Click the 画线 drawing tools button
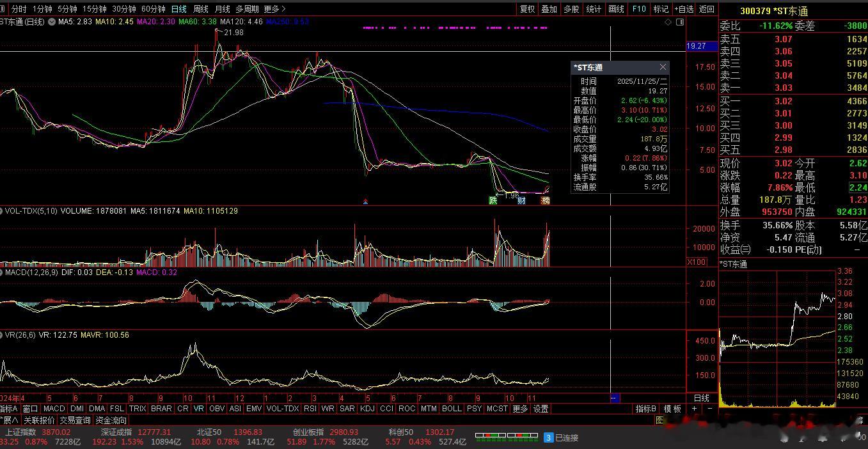Image resolution: width=868 pixels, height=449 pixels. (616, 9)
